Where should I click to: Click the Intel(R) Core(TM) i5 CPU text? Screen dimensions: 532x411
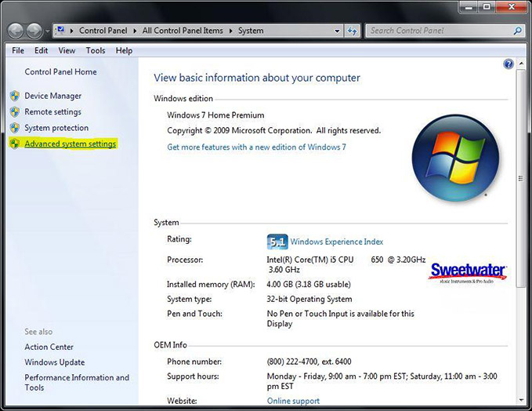(309, 260)
